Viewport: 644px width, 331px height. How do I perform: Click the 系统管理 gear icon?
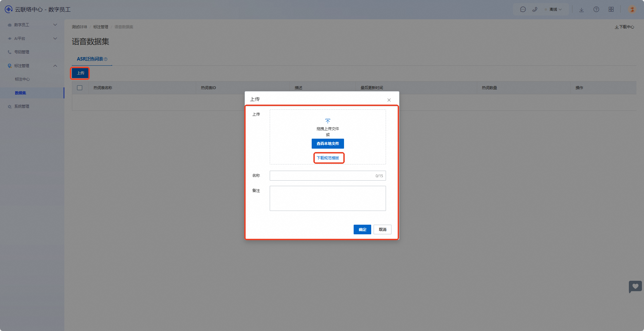(10, 107)
